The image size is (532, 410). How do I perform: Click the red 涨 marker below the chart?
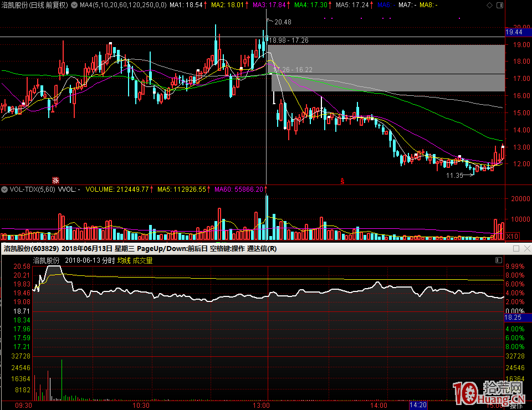[x=55, y=180]
